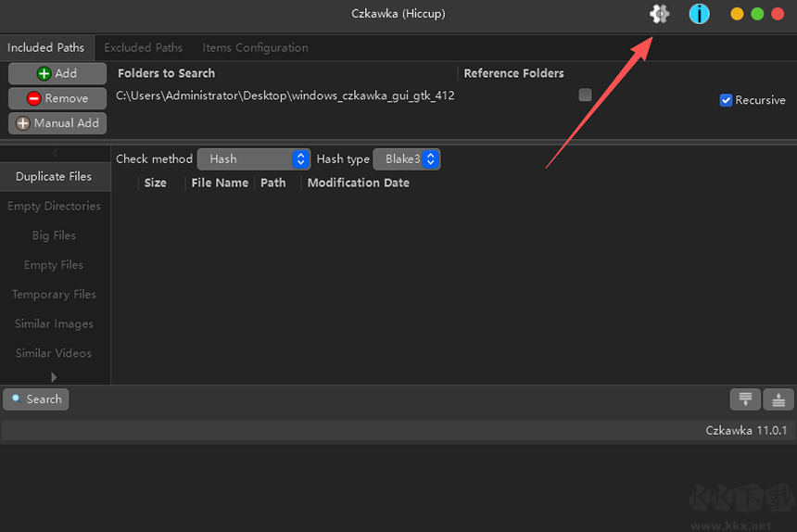Image resolution: width=797 pixels, height=532 pixels.
Task: Select the Empty Files tool
Action: tap(54, 265)
